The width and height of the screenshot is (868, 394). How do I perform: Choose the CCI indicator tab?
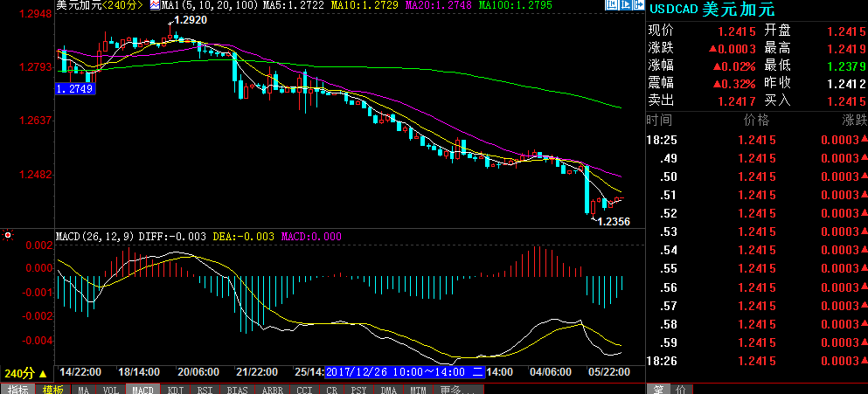pyautogui.click(x=305, y=388)
